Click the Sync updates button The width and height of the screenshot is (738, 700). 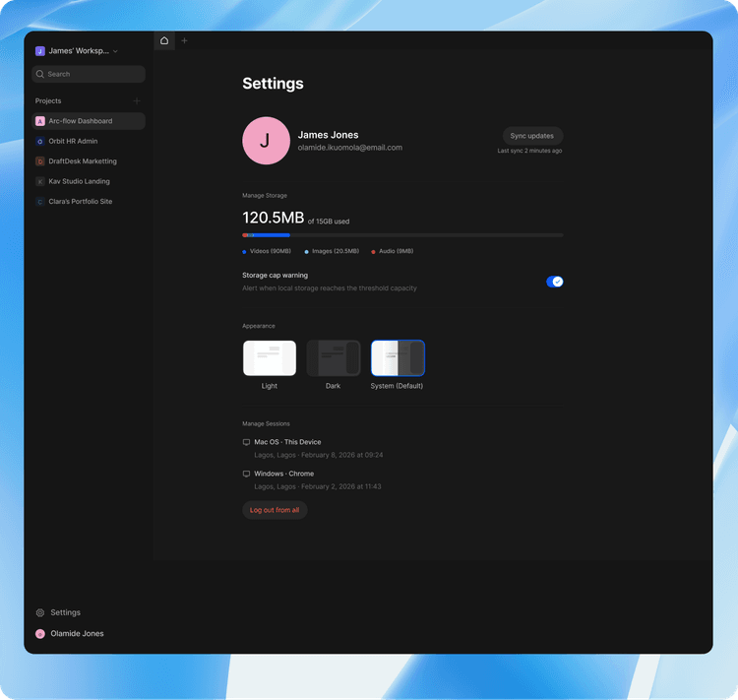(x=531, y=136)
